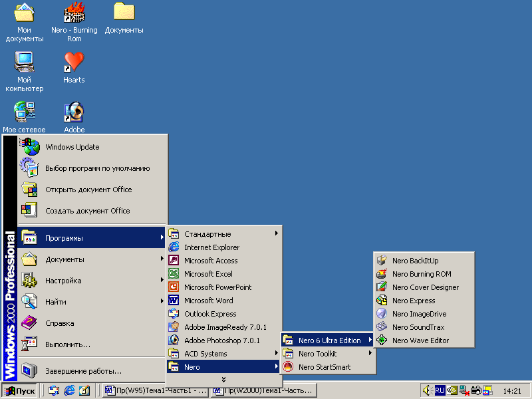
Task: Select Документы folder on desktop
Action: tap(124, 18)
